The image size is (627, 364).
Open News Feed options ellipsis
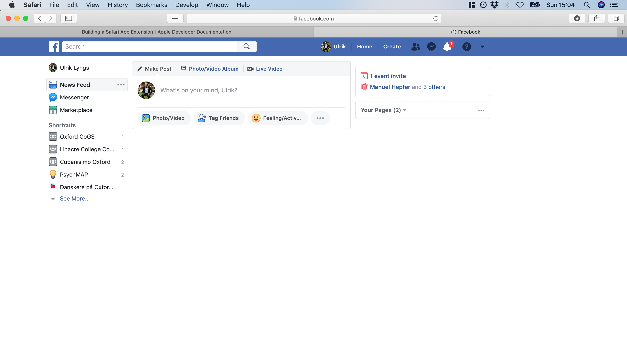click(x=121, y=85)
